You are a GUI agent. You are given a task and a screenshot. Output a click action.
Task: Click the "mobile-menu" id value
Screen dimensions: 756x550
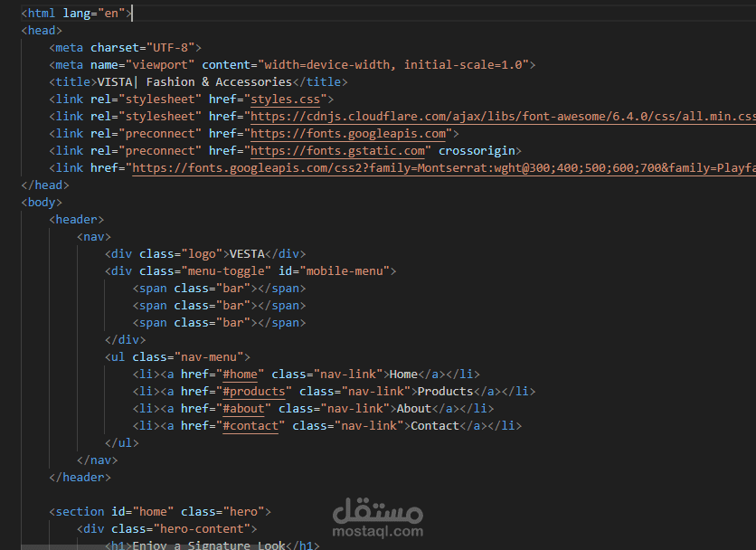pyautogui.click(x=345, y=271)
